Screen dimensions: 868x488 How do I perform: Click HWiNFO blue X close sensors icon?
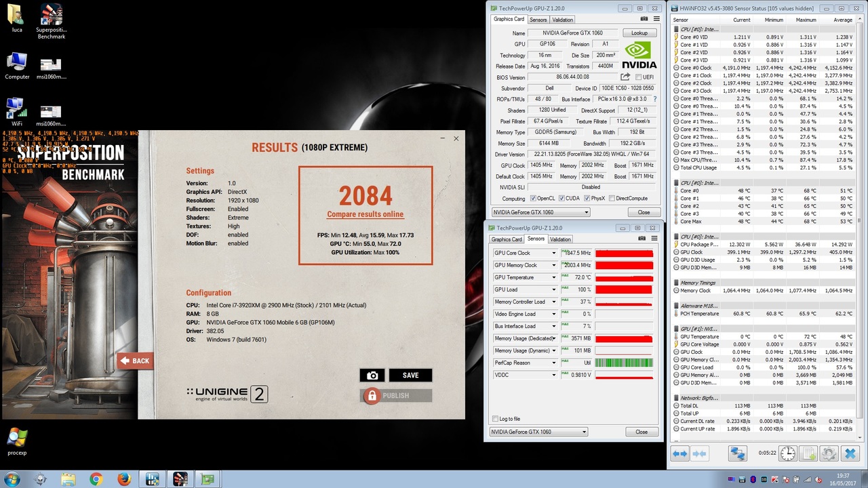[x=850, y=453]
